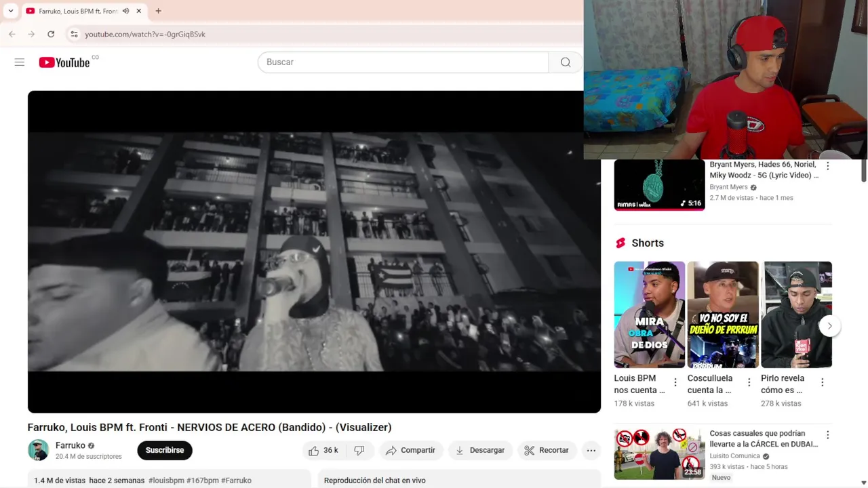Image resolution: width=868 pixels, height=488 pixels.
Task: Click the video player to pause
Action: point(314,251)
